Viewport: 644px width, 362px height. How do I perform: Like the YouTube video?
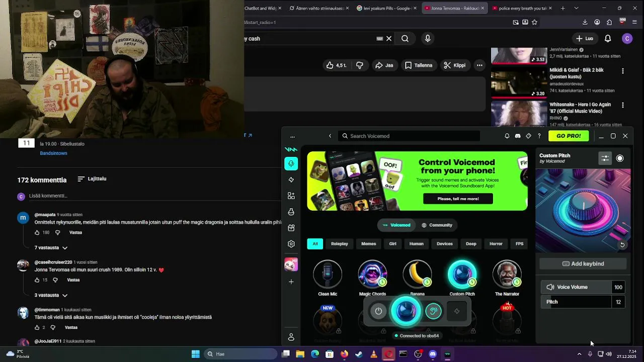click(x=336, y=65)
